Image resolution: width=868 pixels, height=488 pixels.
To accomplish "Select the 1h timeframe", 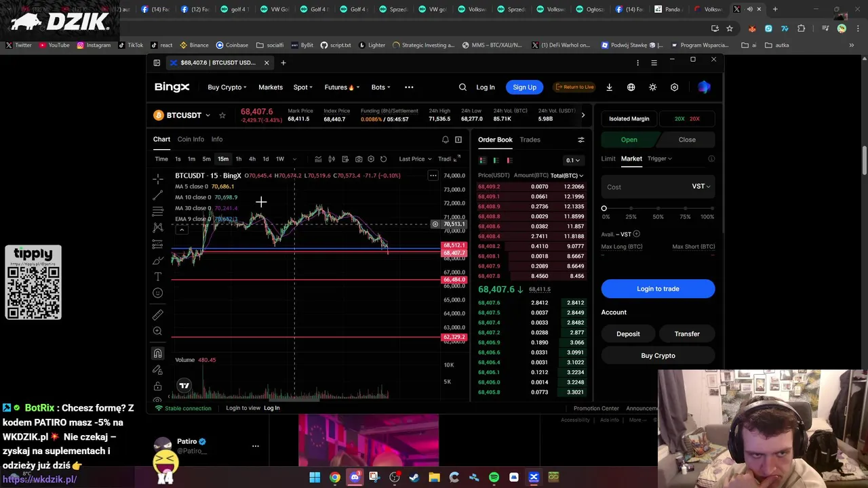I will tap(239, 159).
